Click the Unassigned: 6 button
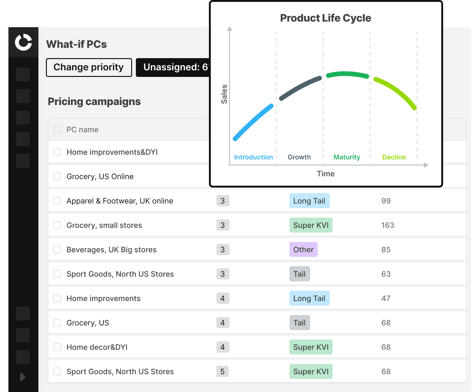 tap(173, 67)
